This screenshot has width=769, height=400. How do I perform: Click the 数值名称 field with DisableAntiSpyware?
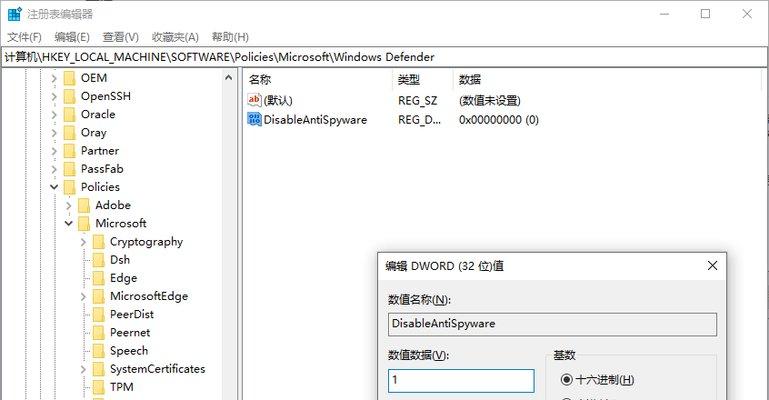552,324
